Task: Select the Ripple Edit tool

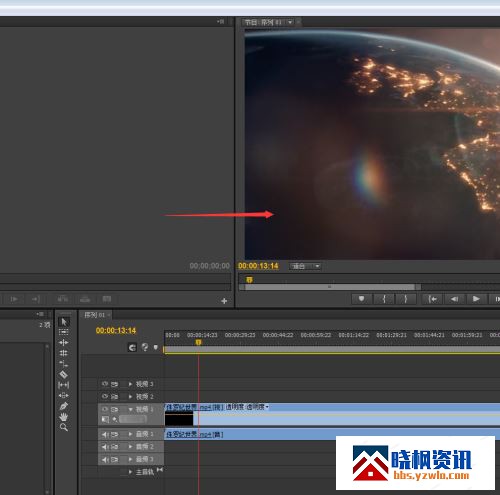Action: pos(63,342)
